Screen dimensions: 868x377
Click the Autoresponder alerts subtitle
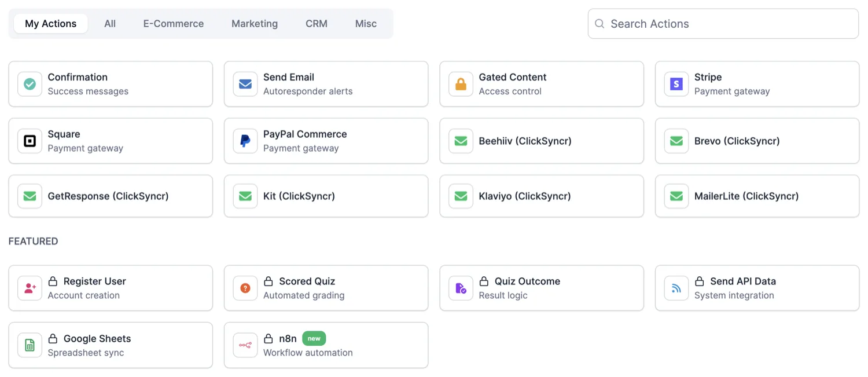coord(308,91)
